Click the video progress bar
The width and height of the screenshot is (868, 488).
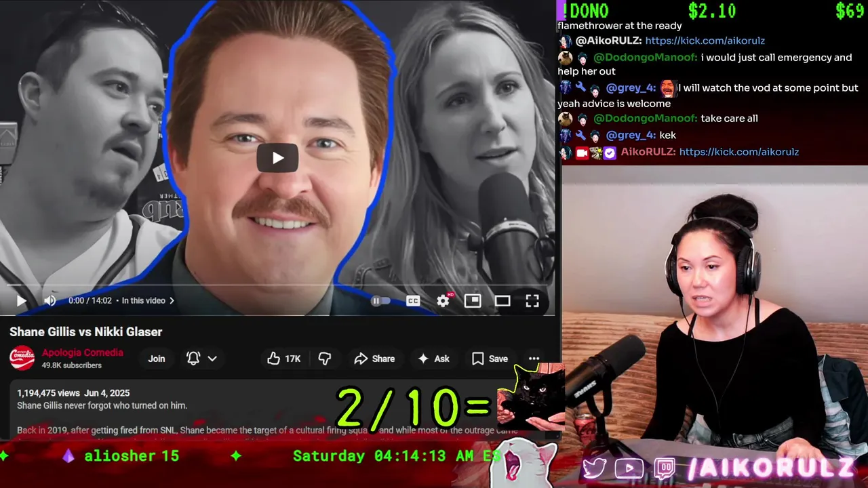tap(277, 285)
